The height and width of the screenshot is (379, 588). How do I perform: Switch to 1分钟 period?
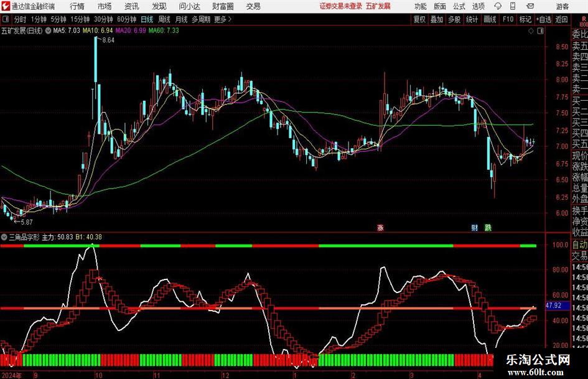tap(38, 19)
